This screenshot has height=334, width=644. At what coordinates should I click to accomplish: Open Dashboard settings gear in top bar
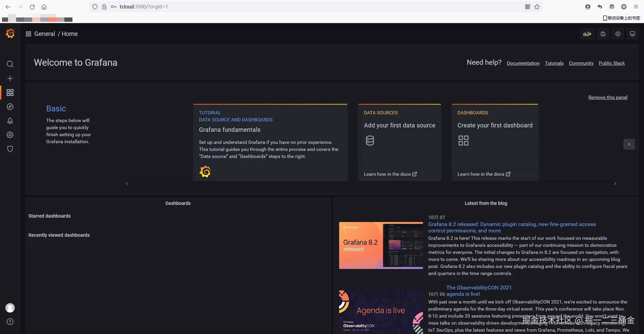coord(618,34)
